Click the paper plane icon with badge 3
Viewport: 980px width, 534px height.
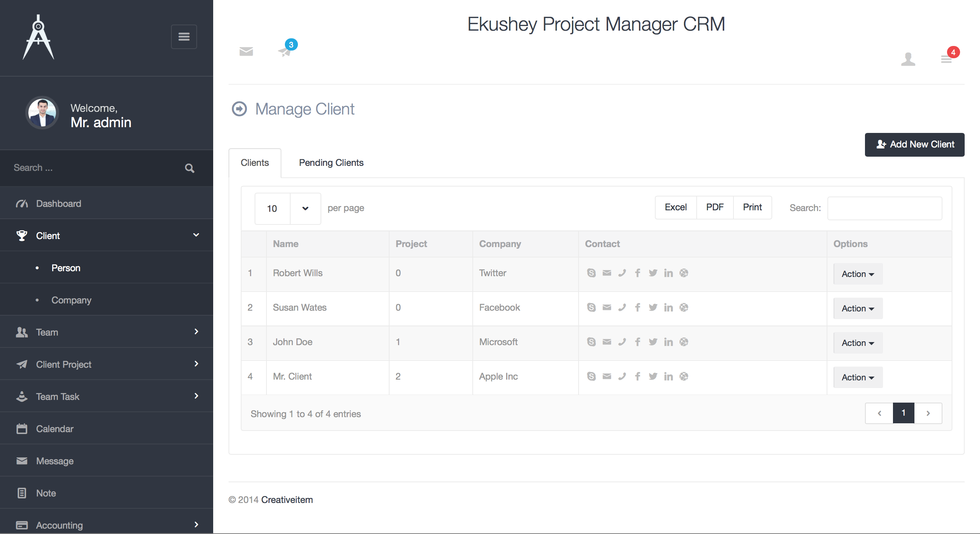[285, 52]
